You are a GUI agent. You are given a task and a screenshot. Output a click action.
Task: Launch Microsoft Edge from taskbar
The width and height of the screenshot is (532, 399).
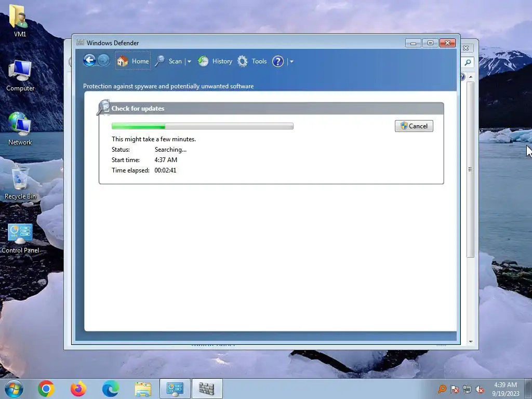tap(111, 389)
